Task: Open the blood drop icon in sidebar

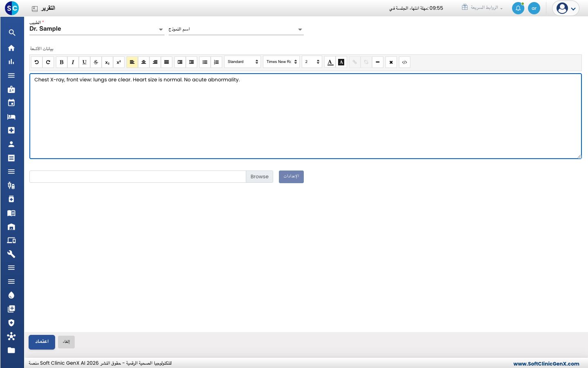Action: point(11,295)
